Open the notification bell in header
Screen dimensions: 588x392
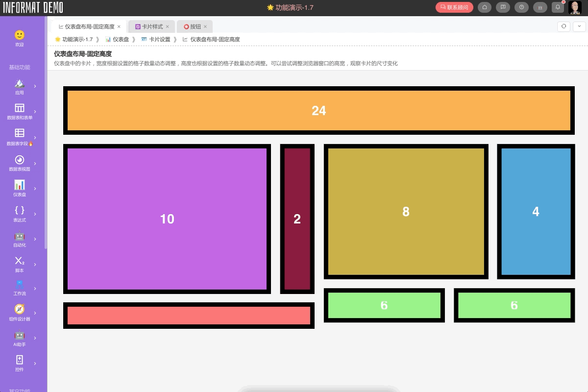click(558, 7)
